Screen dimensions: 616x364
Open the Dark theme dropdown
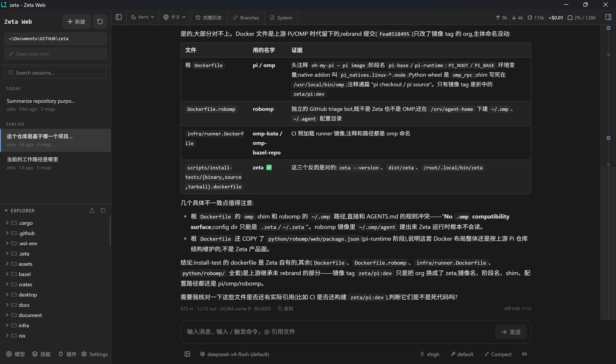pos(142,17)
